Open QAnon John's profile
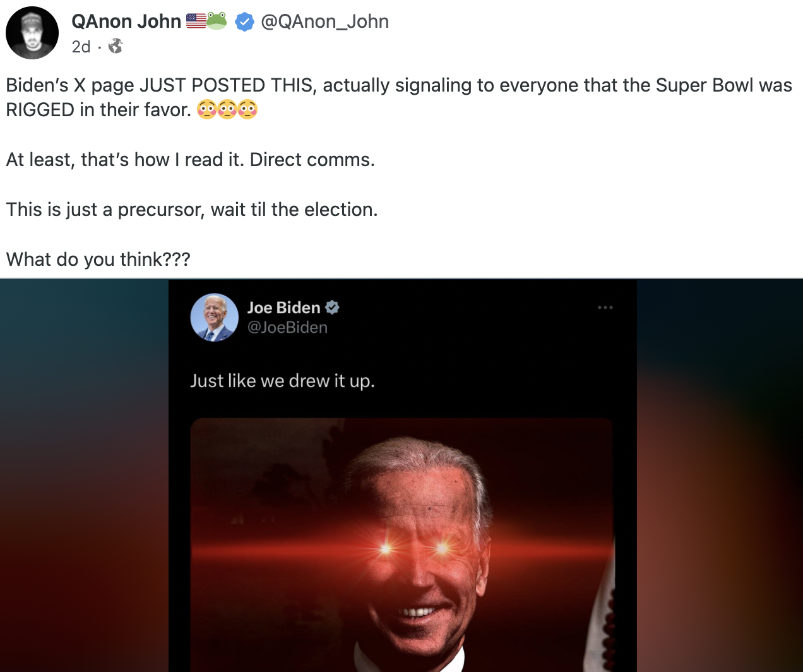 point(126,21)
